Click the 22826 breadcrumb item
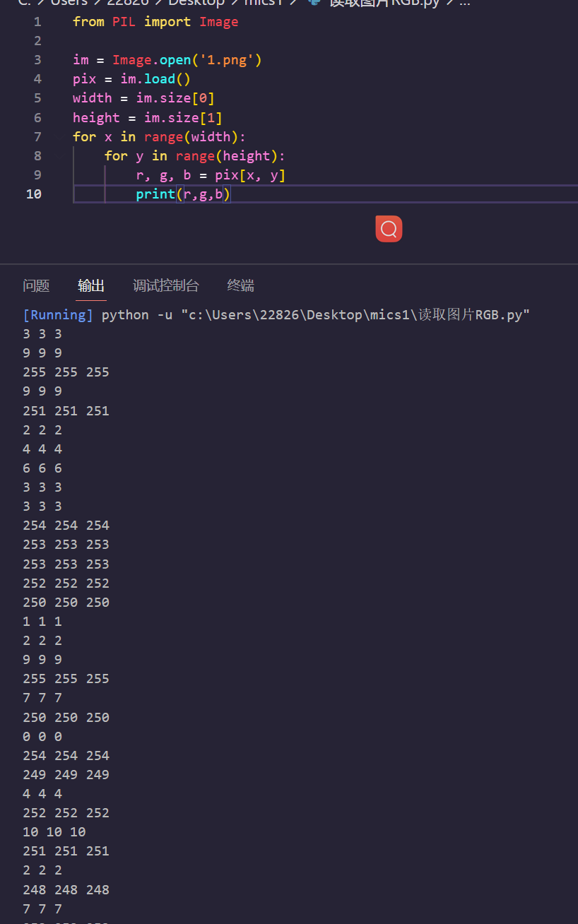Screen dimensions: 578x924 click(x=129, y=4)
